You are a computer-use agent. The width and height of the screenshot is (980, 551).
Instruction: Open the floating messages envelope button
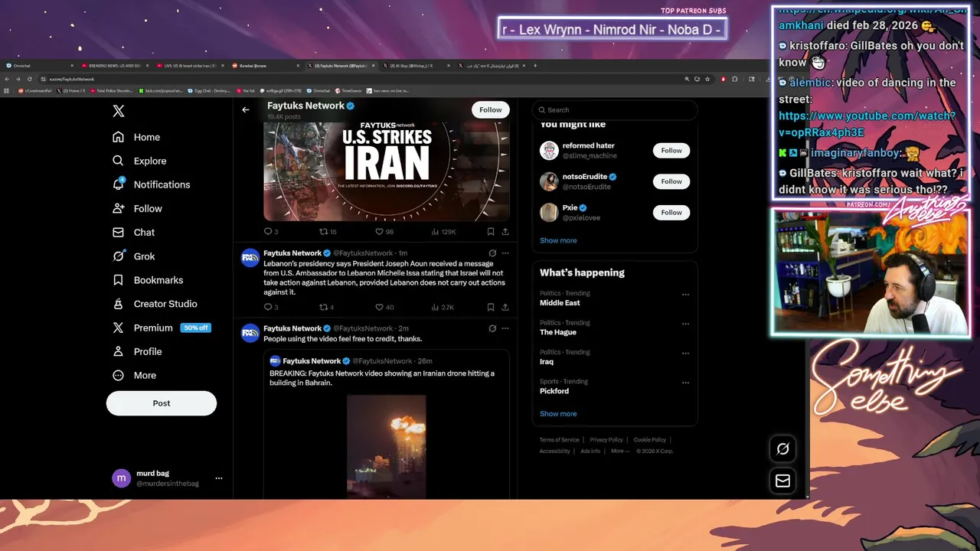[782, 481]
